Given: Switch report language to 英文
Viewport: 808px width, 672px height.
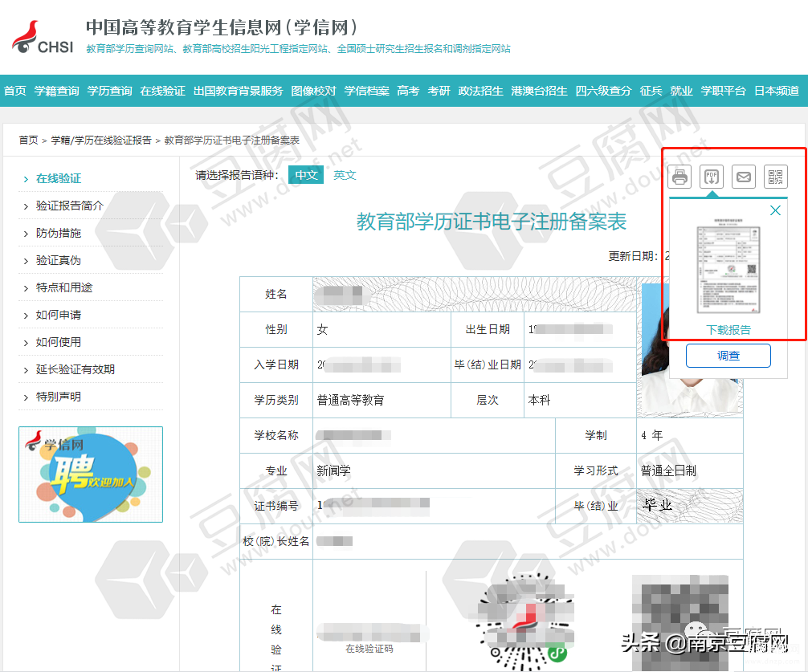Looking at the screenshot, I should pos(345,175).
